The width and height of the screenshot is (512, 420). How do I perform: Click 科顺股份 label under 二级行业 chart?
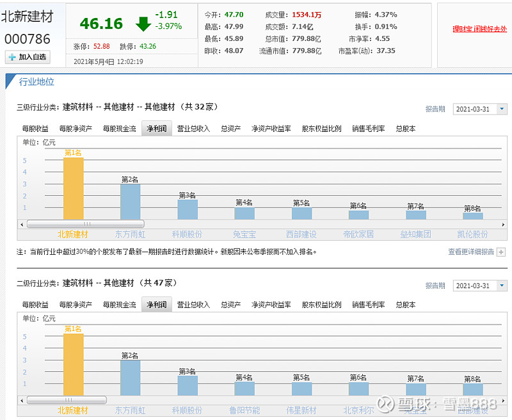[x=187, y=410]
